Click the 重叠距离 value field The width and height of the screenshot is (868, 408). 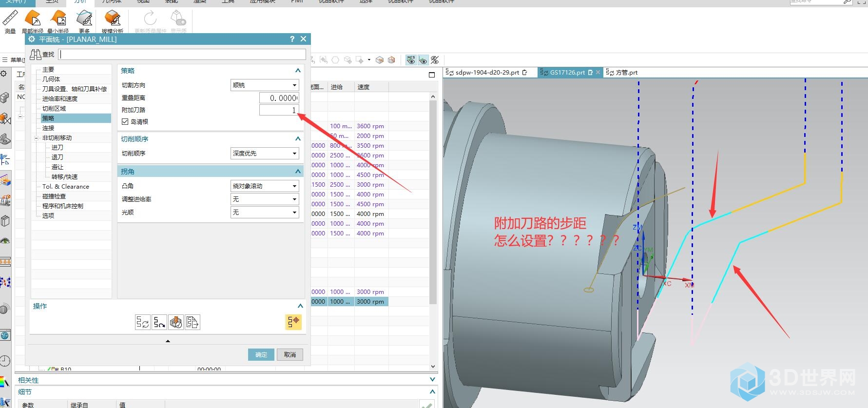pyautogui.click(x=279, y=98)
